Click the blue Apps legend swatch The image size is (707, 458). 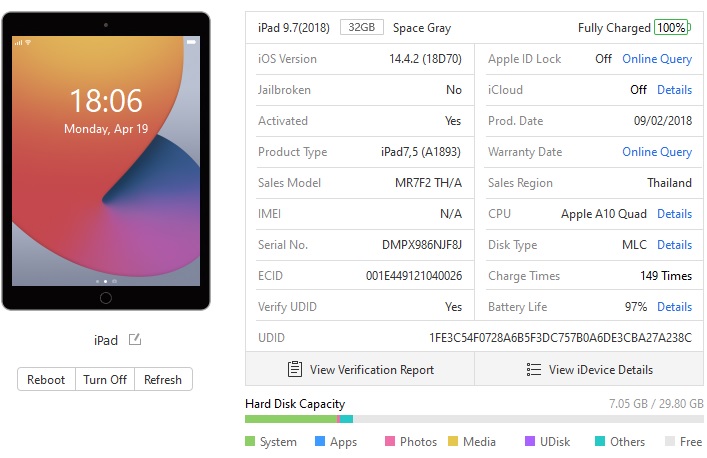pyautogui.click(x=320, y=441)
